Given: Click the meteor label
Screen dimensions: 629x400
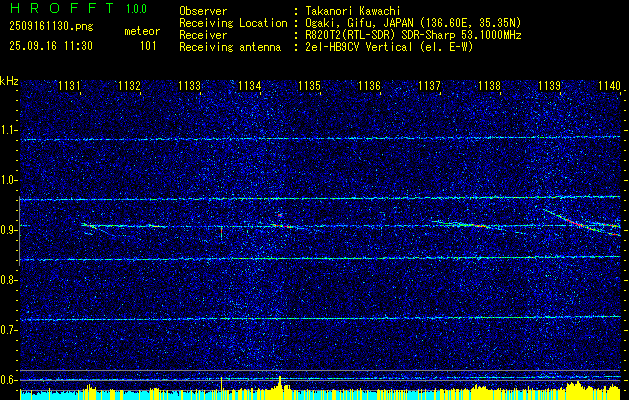Looking at the screenshot, I should 142,31.
